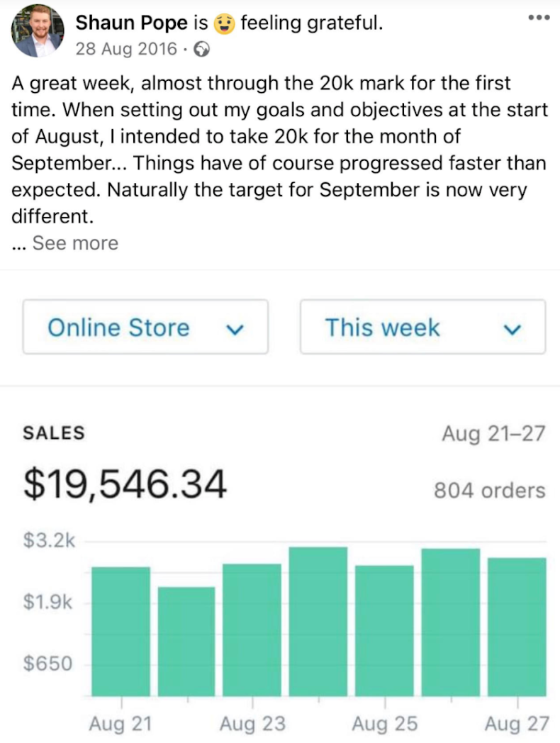560x743 pixels.
Task: Expand post text with See more
Action: point(75,243)
